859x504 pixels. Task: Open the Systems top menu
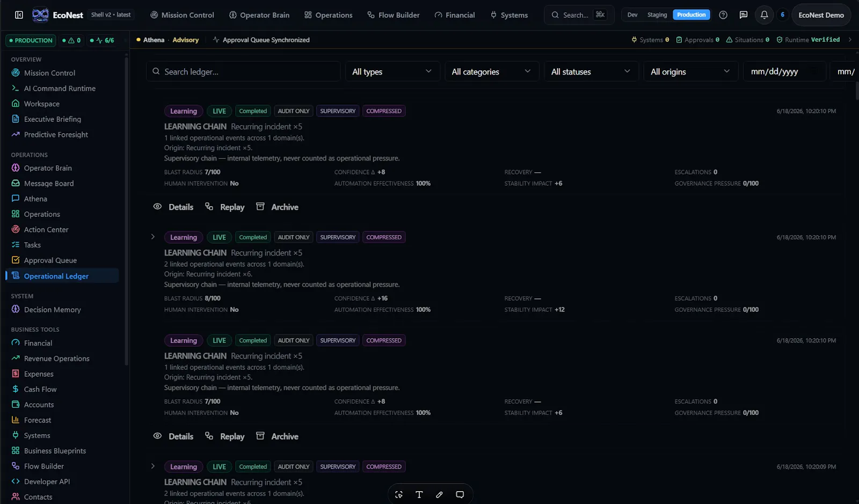(509, 15)
